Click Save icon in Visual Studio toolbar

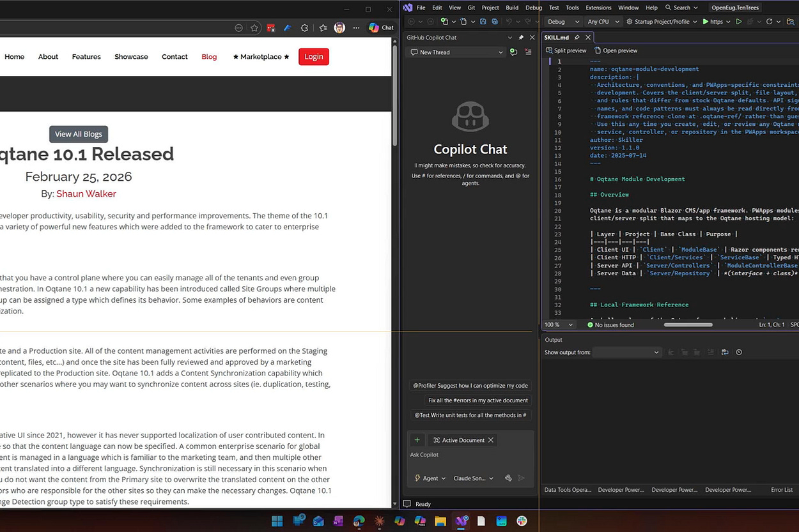(x=483, y=22)
